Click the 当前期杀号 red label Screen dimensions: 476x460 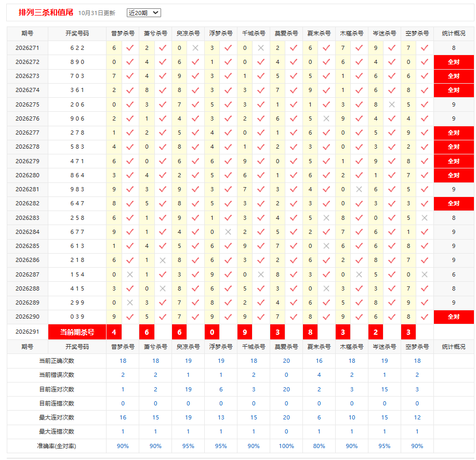point(77,332)
